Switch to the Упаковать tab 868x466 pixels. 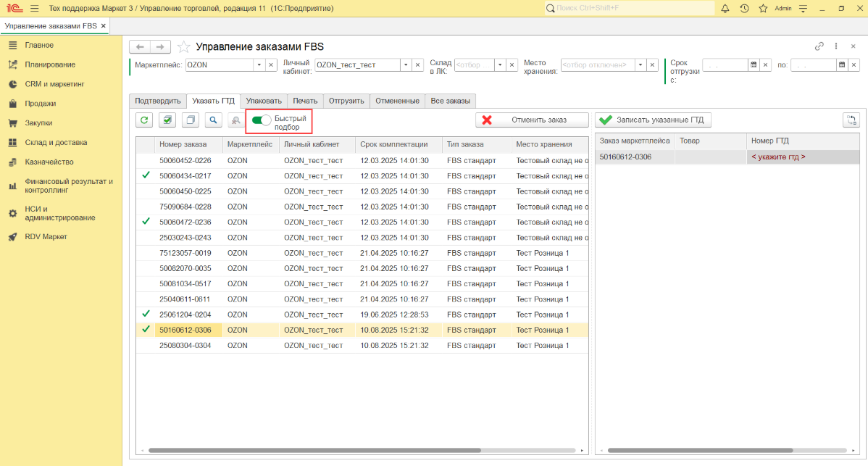click(264, 101)
